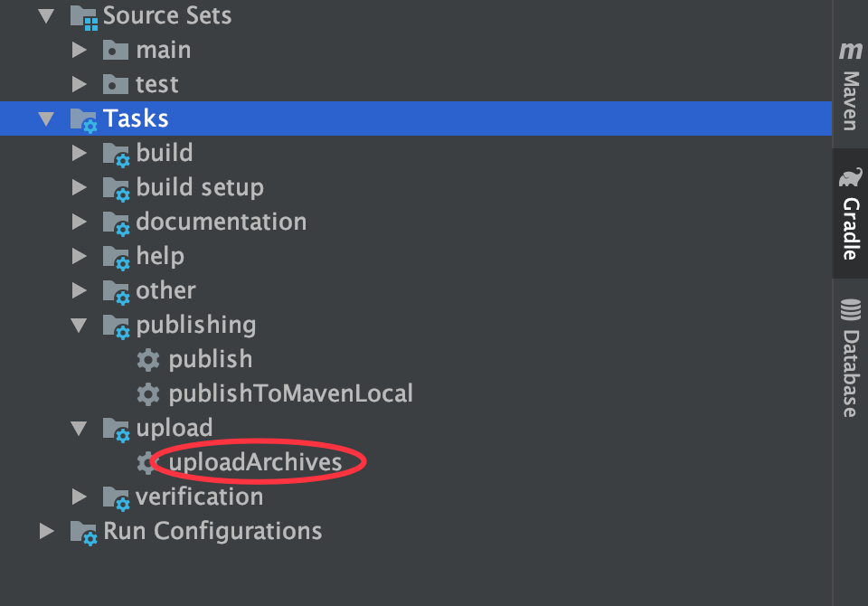
Task: Expand the documentation task group
Action: click(x=80, y=222)
